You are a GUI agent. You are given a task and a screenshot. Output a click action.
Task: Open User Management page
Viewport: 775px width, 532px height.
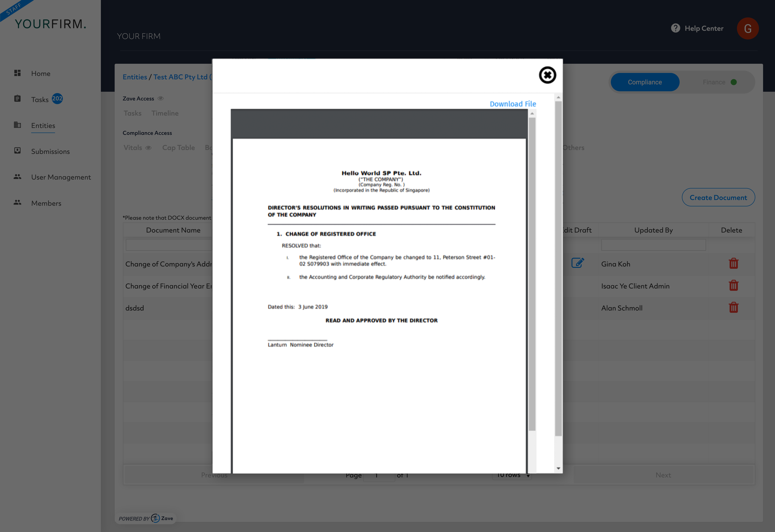(x=61, y=177)
